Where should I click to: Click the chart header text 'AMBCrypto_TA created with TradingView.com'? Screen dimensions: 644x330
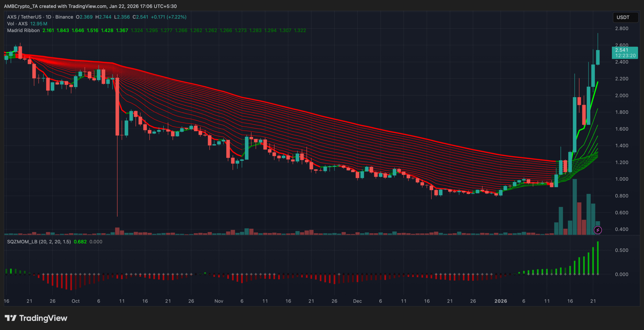coord(55,6)
